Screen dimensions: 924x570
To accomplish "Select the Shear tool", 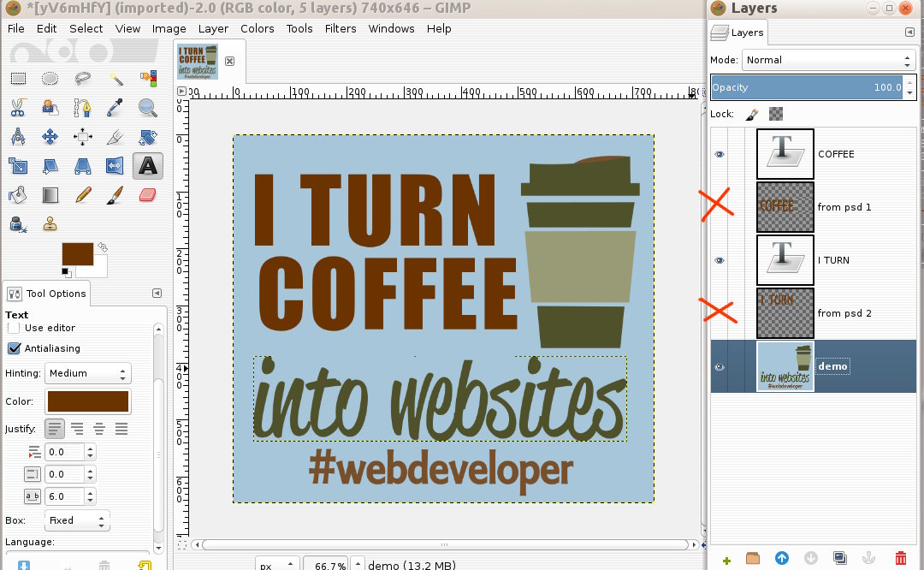I will [50, 166].
